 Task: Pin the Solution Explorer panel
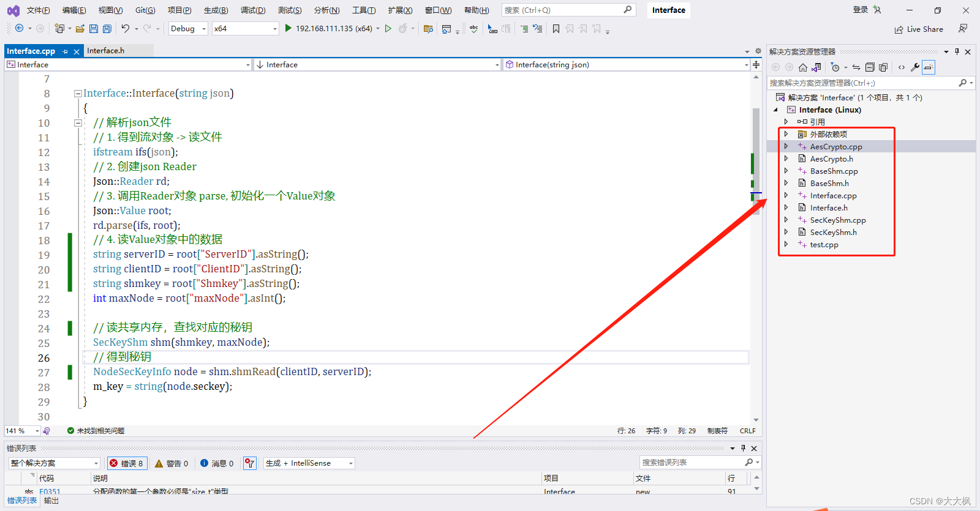pyautogui.click(x=957, y=52)
